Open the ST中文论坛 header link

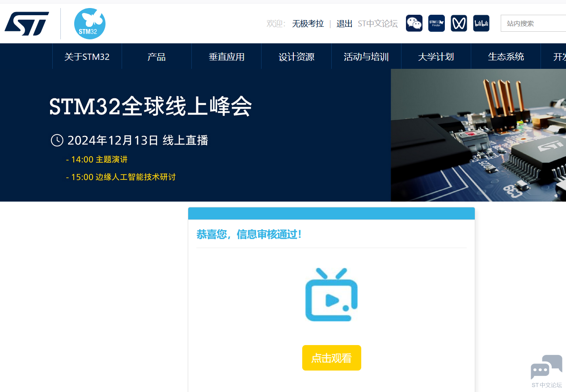click(378, 24)
